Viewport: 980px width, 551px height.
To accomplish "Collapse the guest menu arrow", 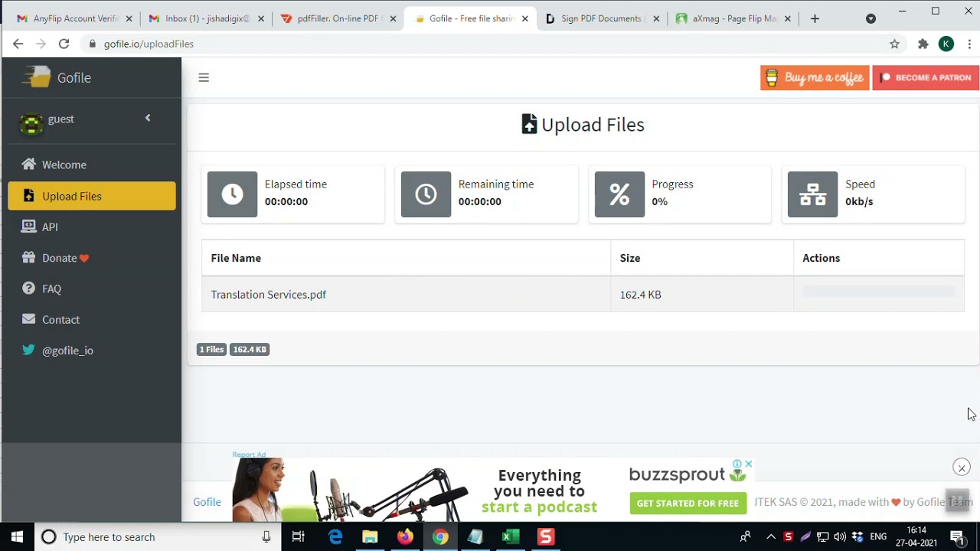I will pos(148,118).
